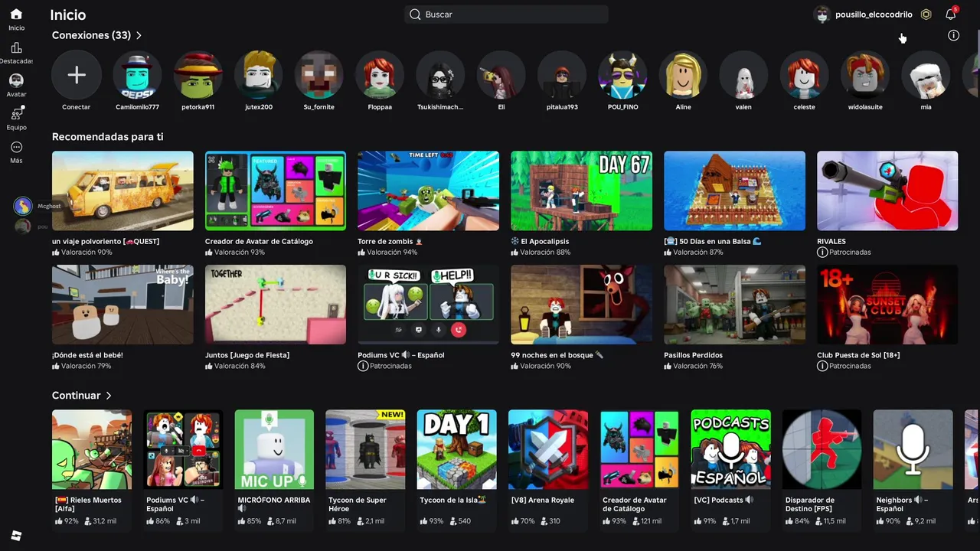Open Tsukishimach's avatar
This screenshot has height=551, width=980.
coord(440,75)
